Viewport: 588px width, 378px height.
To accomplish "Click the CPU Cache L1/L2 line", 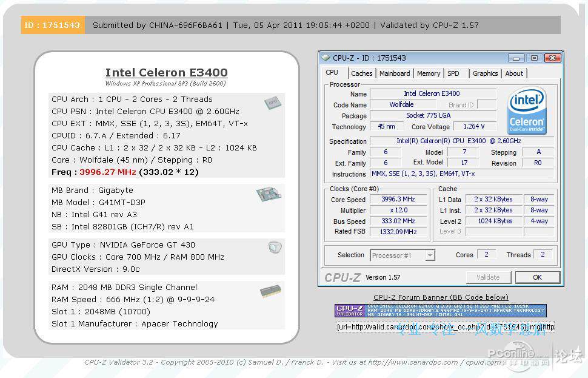I will [154, 148].
